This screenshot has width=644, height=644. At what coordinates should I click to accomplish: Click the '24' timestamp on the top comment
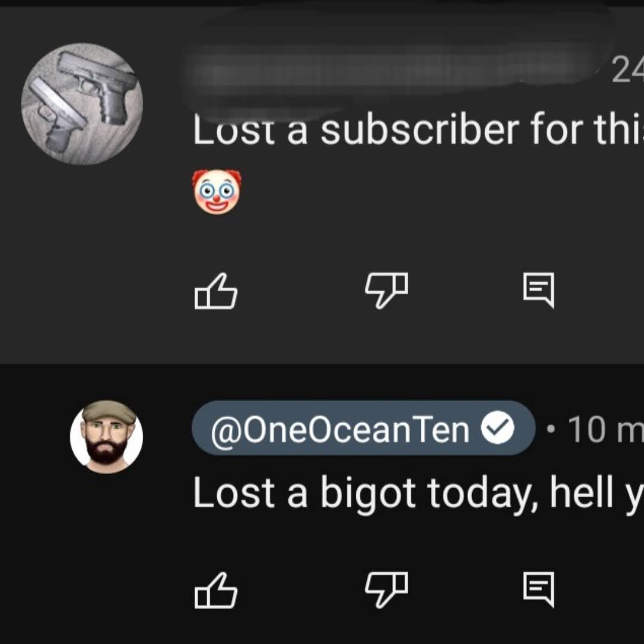pos(627,70)
